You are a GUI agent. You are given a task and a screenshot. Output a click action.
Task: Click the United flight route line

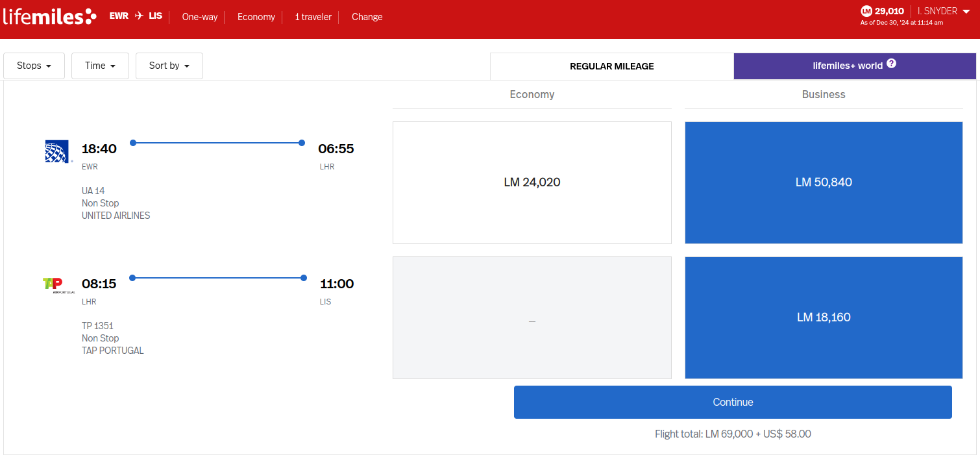tap(217, 143)
